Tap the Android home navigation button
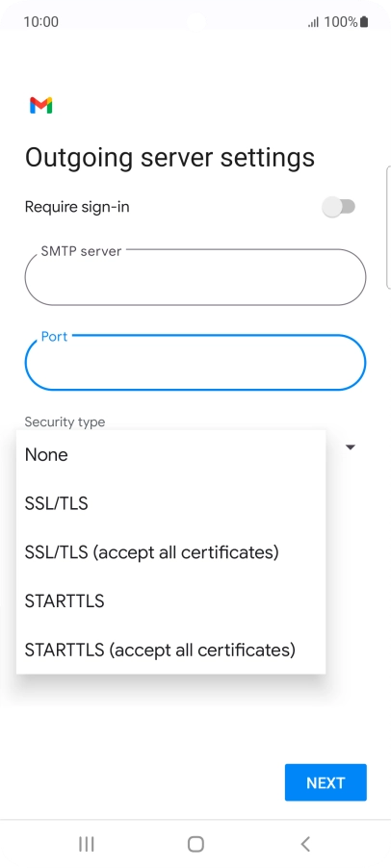Screen dimensions: 391x868 pyautogui.click(x=195, y=844)
